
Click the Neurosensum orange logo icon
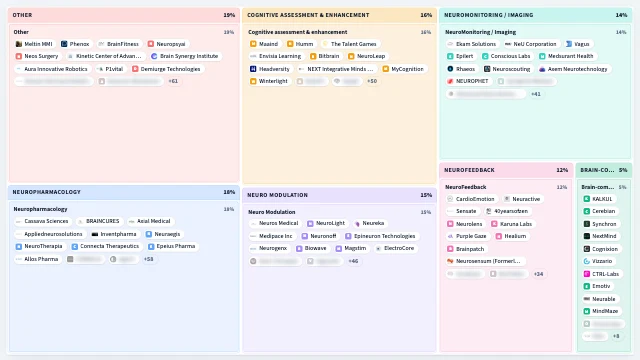(x=450, y=261)
